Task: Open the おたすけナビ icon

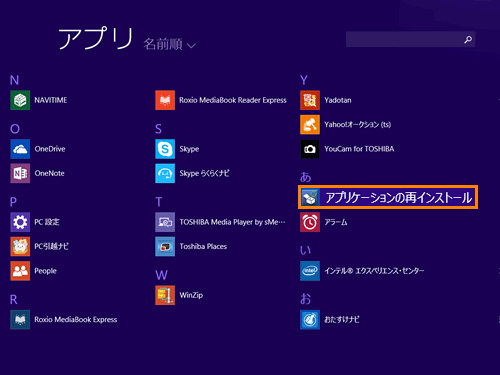Action: click(310, 320)
